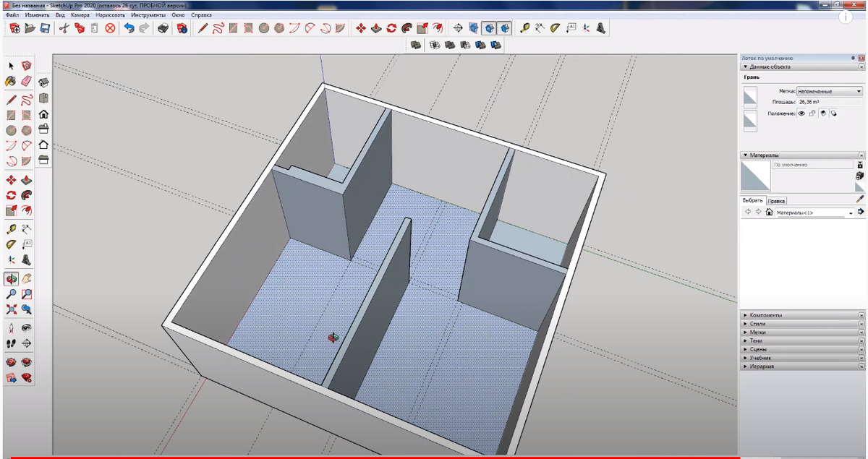Expand the Компоненты panel

click(x=766, y=315)
